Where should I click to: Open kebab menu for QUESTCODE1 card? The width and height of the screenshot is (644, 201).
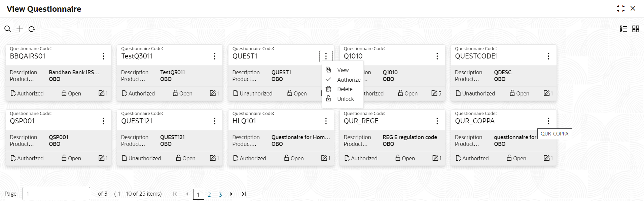[548, 56]
